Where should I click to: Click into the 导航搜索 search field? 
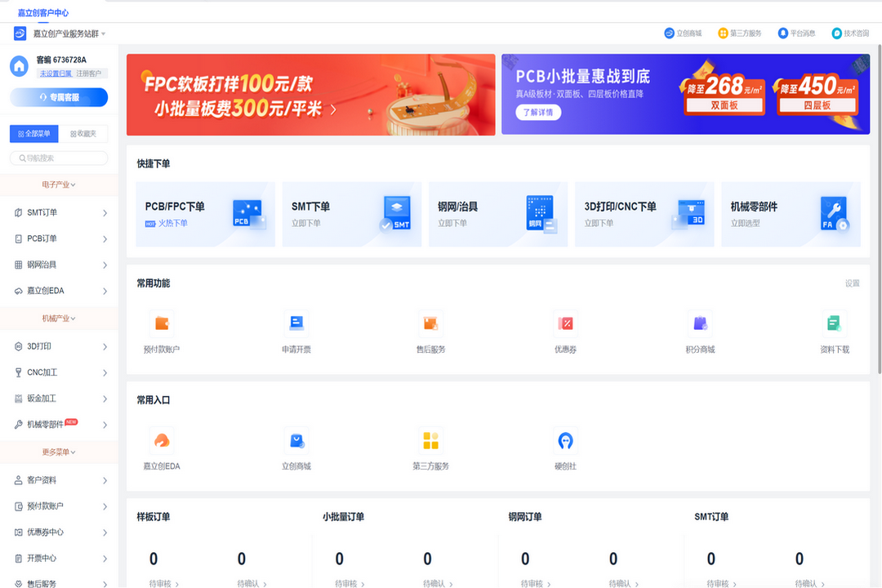59,158
